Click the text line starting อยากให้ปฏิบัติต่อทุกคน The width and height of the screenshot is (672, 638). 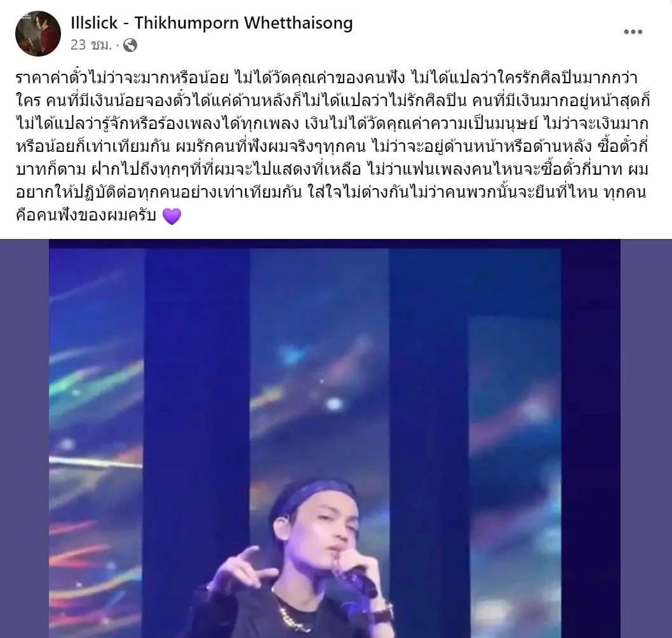[331, 193]
